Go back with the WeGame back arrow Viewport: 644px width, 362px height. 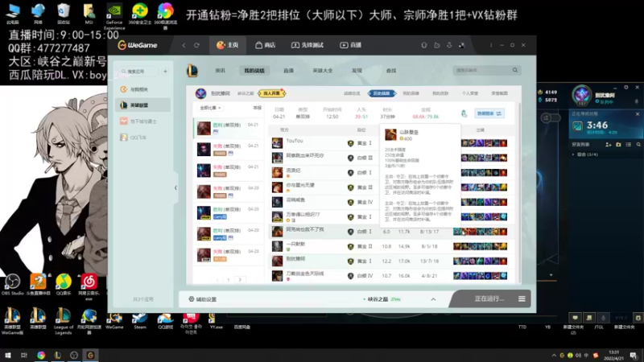coord(184,45)
